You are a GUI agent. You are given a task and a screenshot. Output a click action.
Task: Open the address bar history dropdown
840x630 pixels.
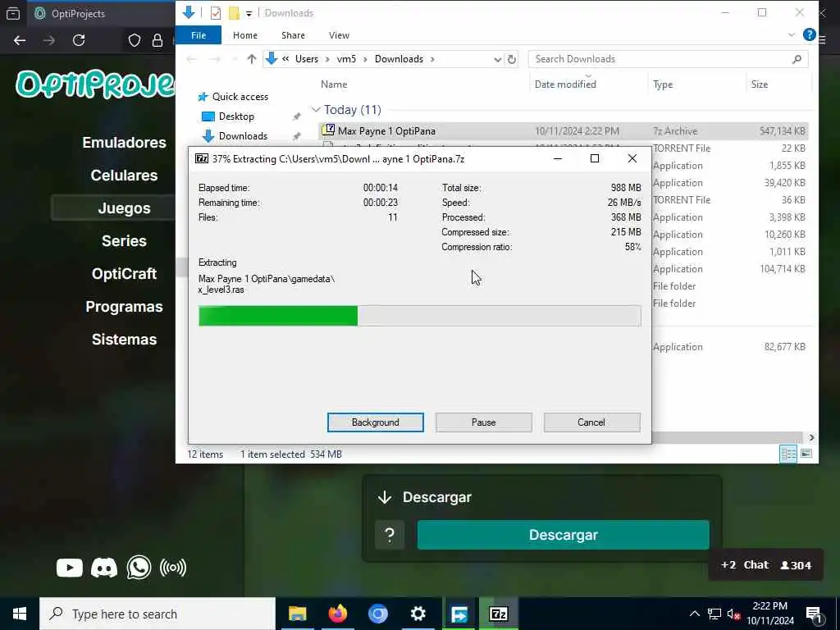point(498,59)
